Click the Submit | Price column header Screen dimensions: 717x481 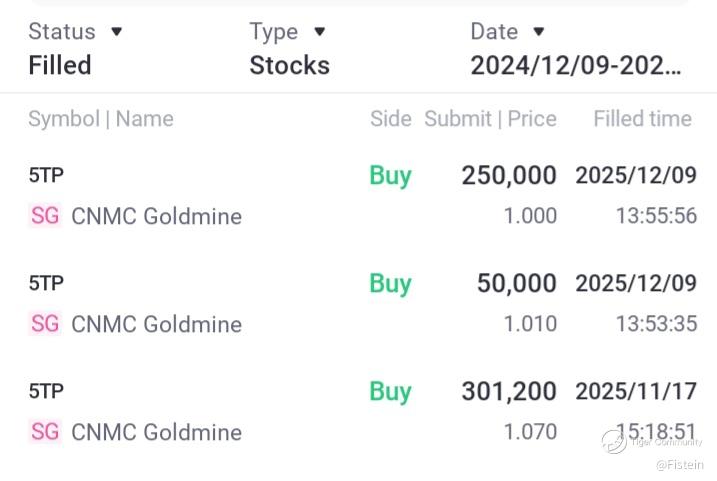(x=490, y=119)
